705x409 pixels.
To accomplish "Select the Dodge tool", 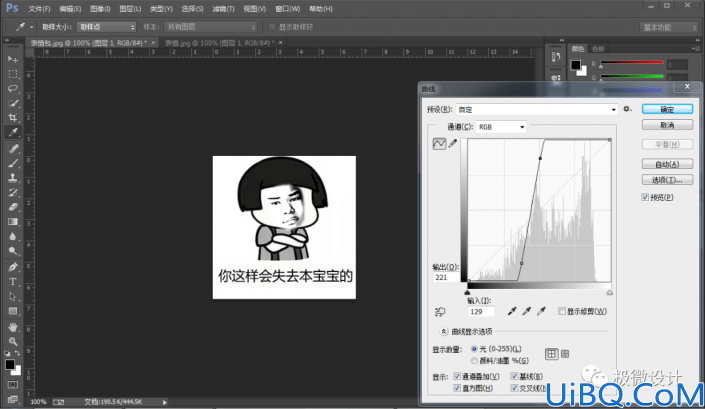I will point(13,251).
